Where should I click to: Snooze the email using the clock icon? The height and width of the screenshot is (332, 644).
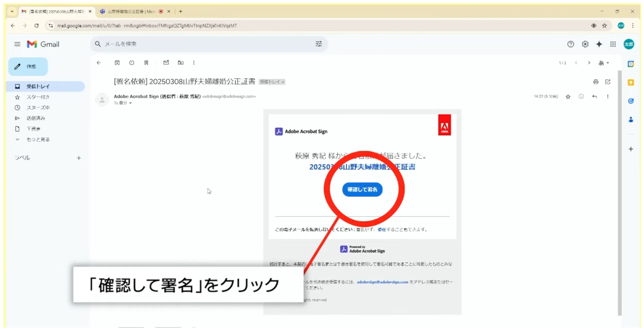click(131, 63)
